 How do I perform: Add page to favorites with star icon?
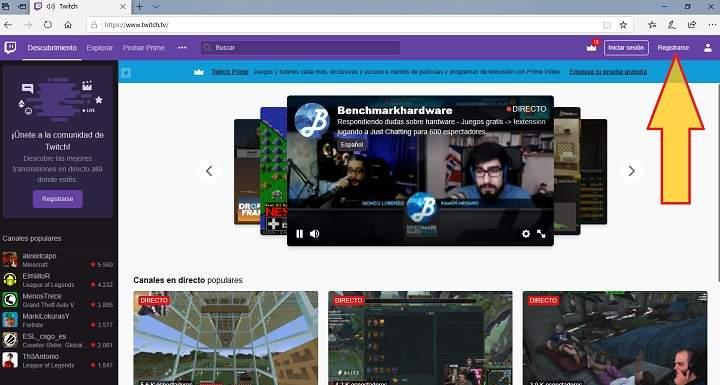623,25
